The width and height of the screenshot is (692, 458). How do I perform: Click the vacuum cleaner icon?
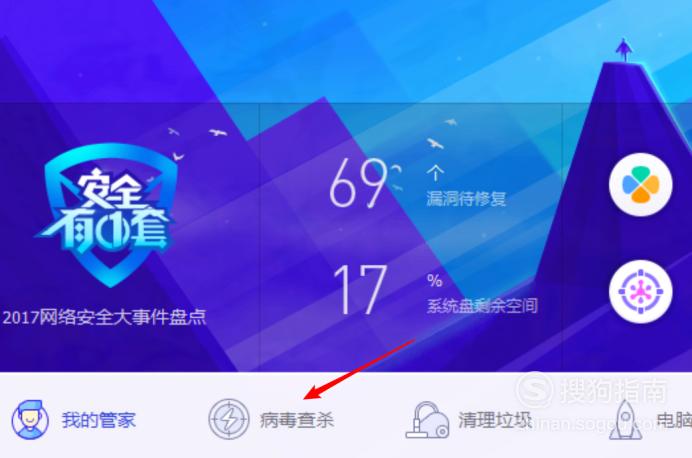427,420
